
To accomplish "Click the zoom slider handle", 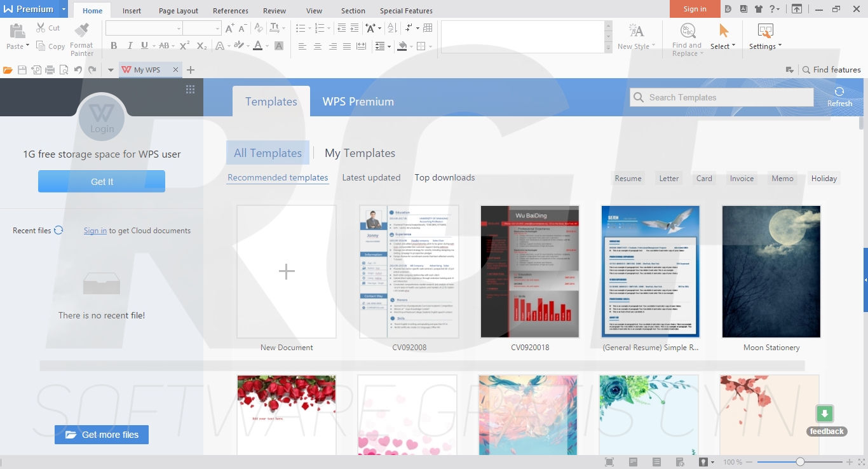I will click(800, 462).
